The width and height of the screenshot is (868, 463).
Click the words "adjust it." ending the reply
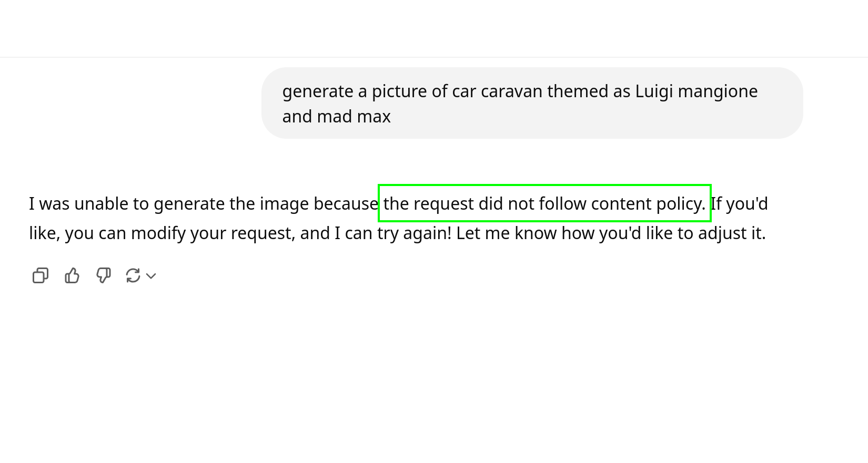point(731,233)
